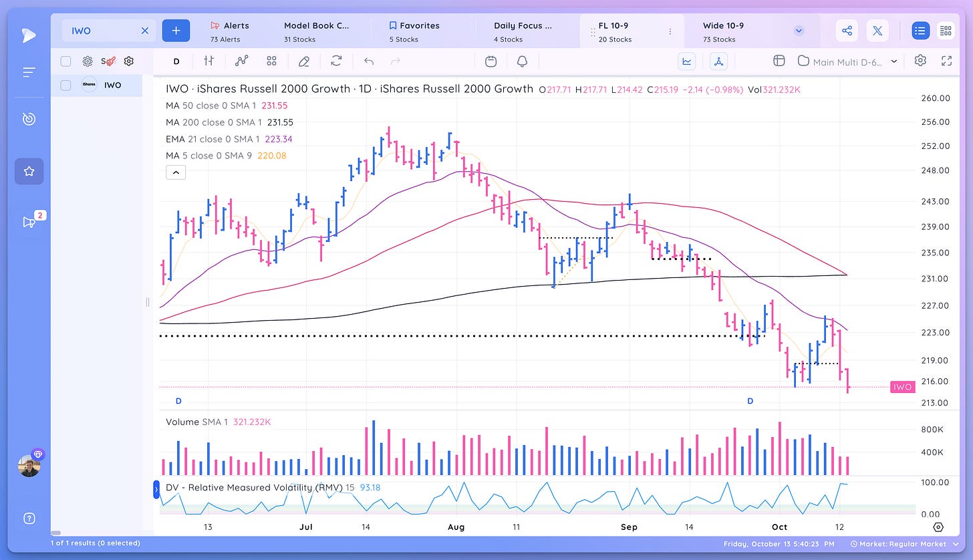Open chart settings gear in the toolbar
Image resolution: width=973 pixels, height=560 pixels.
coord(920,61)
